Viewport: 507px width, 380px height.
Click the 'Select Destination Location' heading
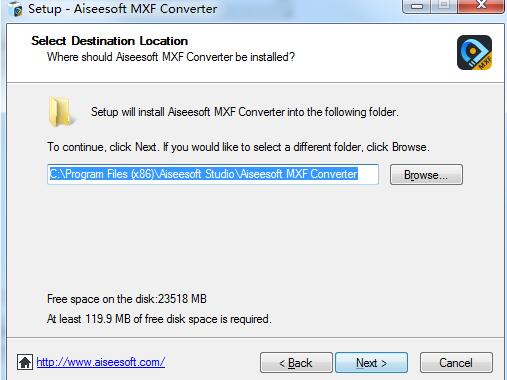(x=110, y=41)
